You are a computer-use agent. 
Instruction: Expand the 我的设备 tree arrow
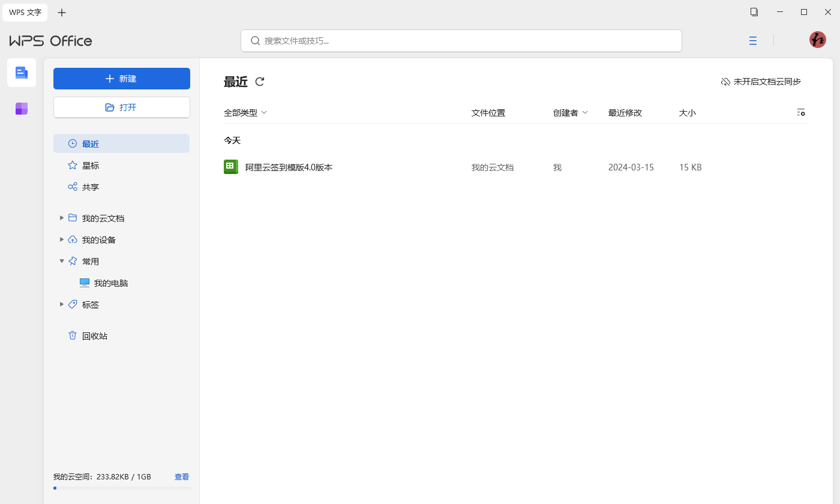(x=62, y=239)
